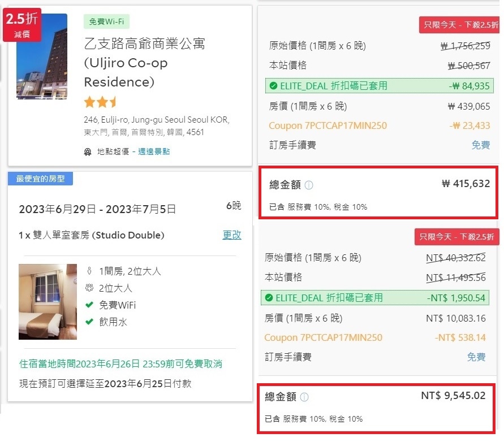504x442 pixels.
Task: Click the hotel star rating icons
Action: click(x=100, y=102)
